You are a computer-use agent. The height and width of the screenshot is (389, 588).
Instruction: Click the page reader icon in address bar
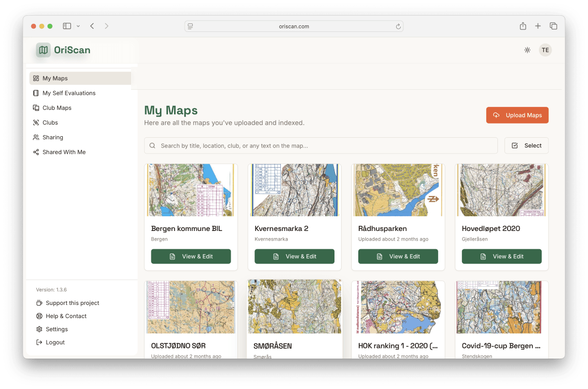tap(190, 26)
